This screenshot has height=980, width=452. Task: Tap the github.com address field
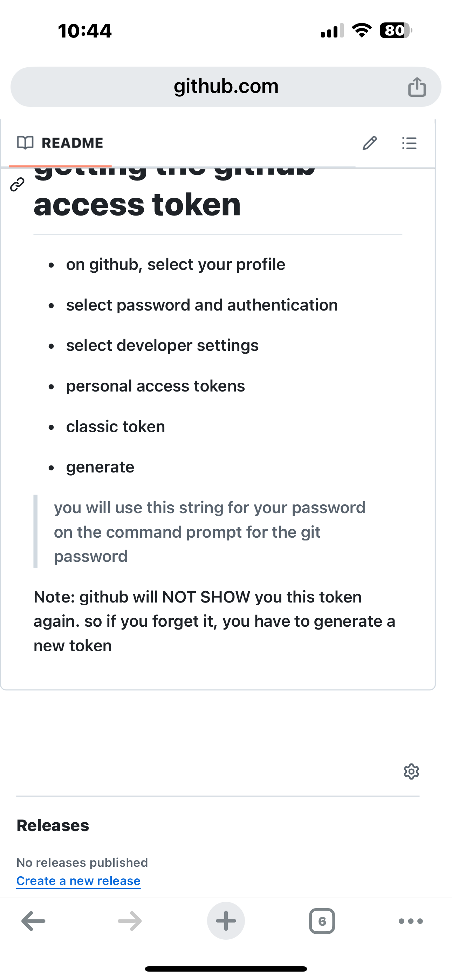pyautogui.click(x=226, y=87)
